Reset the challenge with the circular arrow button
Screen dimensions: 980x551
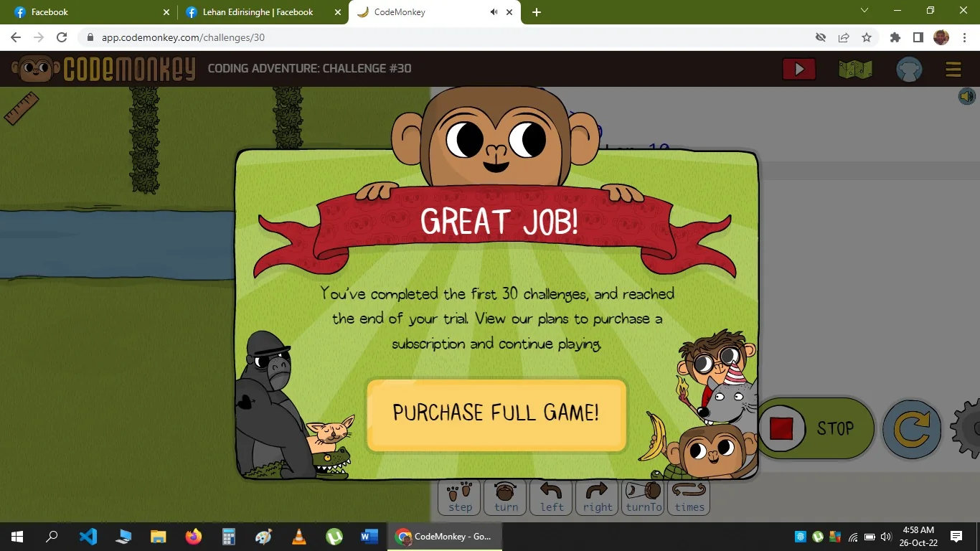[911, 429]
